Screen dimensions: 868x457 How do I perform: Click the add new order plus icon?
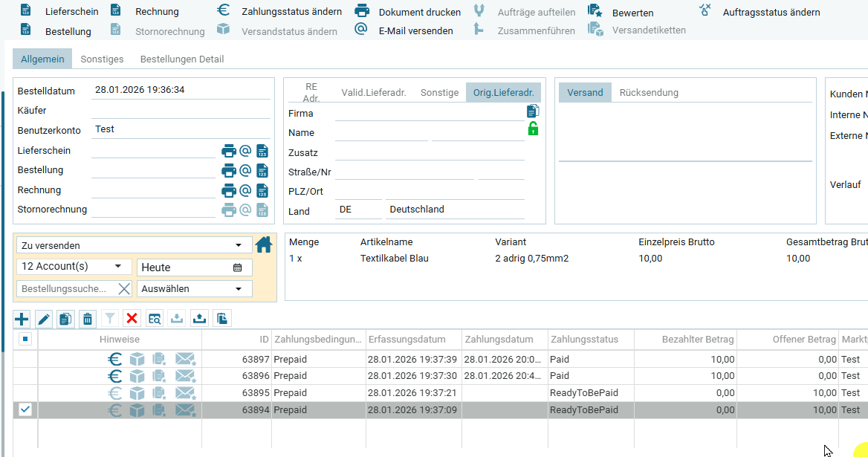click(x=22, y=320)
